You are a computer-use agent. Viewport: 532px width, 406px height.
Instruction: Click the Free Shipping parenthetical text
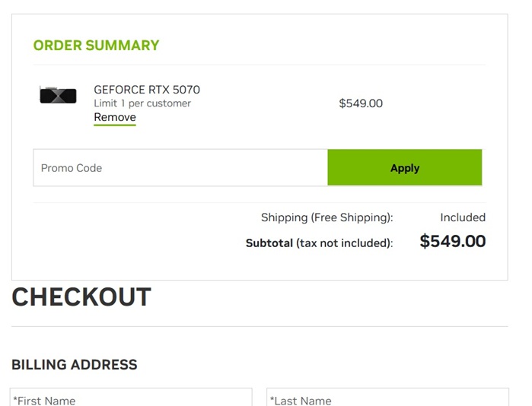coord(351,217)
